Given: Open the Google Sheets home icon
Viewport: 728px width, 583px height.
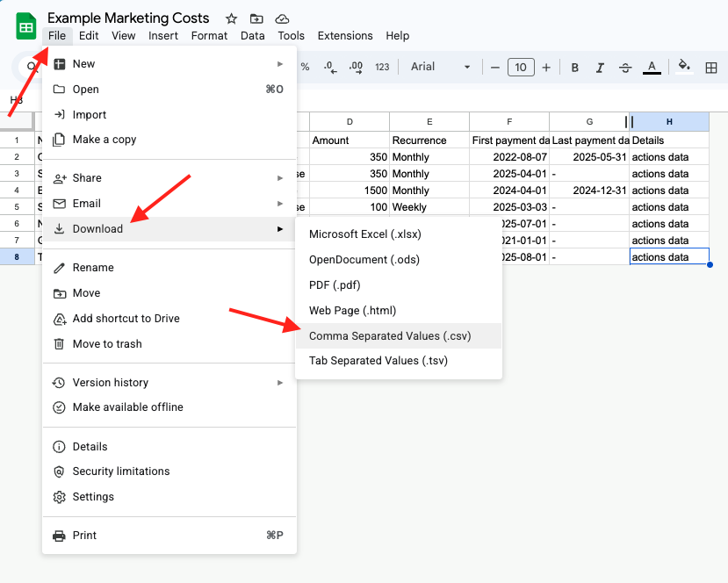Looking at the screenshot, I should (x=26, y=26).
